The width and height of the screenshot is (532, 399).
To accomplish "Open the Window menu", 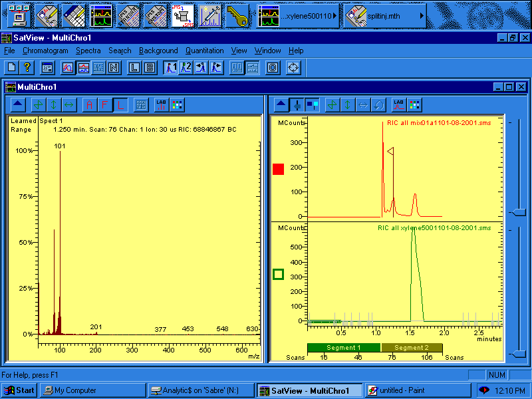I will pos(268,51).
